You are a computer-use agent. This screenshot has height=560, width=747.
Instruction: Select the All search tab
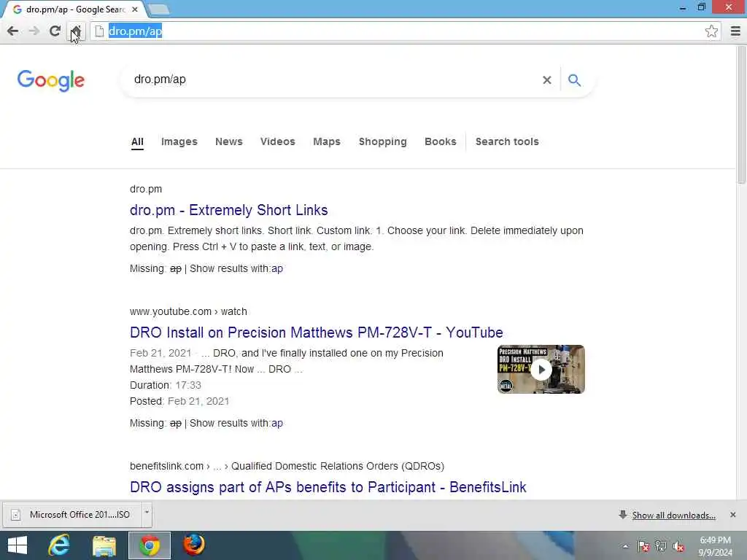click(137, 142)
